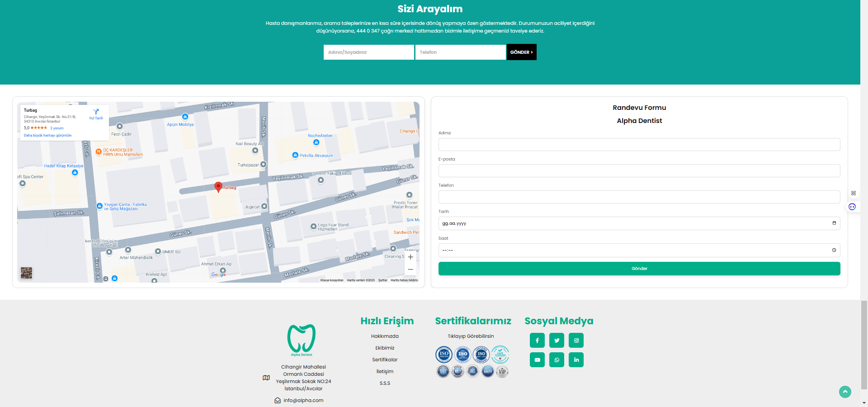Screen dimensions: 868x407
Task: Click the E-posta input field
Action: (639, 171)
